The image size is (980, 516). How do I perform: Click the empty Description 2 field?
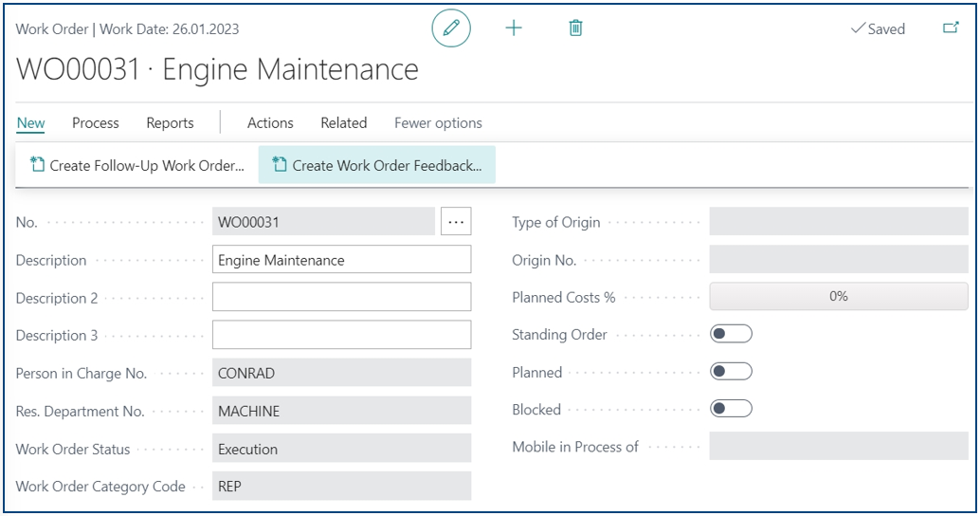coord(342,297)
